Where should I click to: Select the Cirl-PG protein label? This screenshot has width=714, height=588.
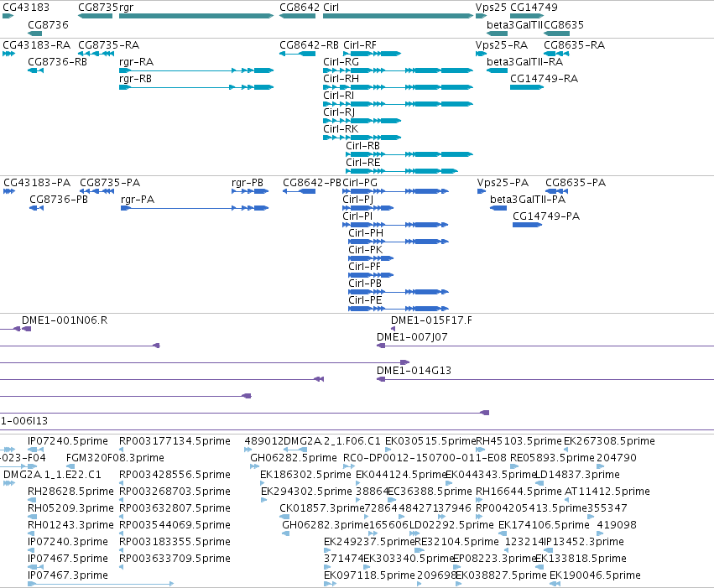point(360,183)
